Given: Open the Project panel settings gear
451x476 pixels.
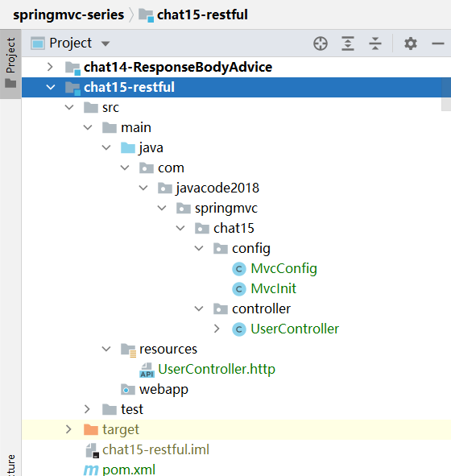Looking at the screenshot, I should click(x=411, y=43).
